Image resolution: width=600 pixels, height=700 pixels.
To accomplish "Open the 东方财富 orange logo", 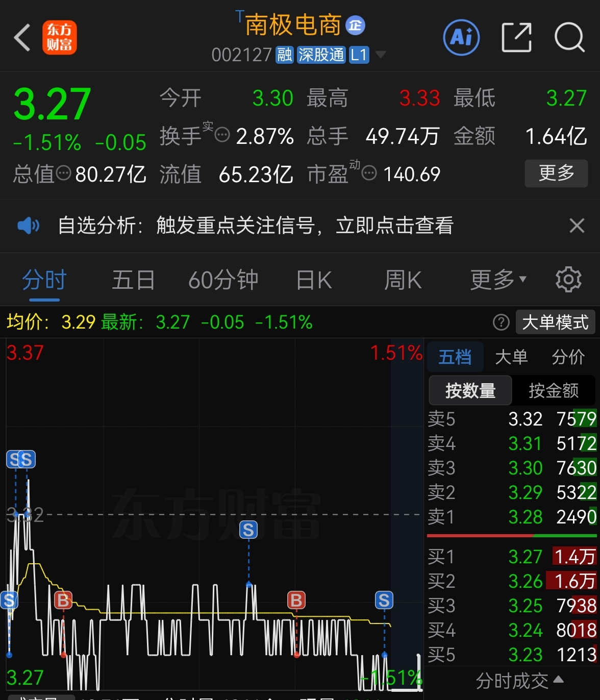I will (x=60, y=37).
